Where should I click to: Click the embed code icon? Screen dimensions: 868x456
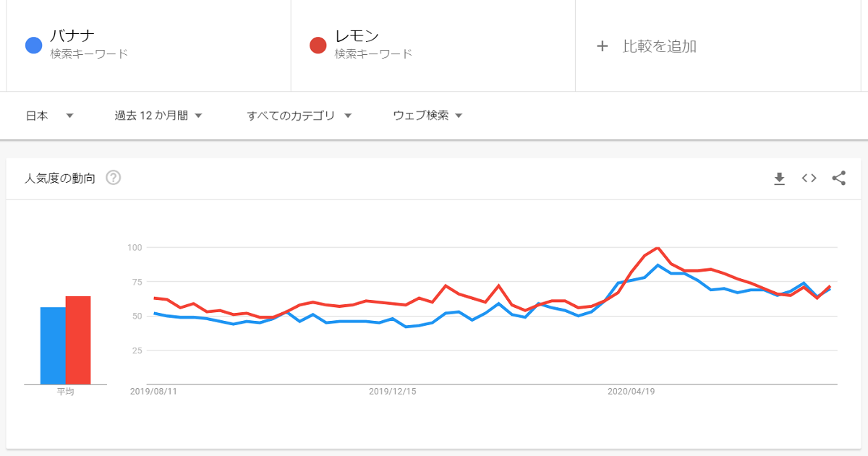tap(809, 178)
